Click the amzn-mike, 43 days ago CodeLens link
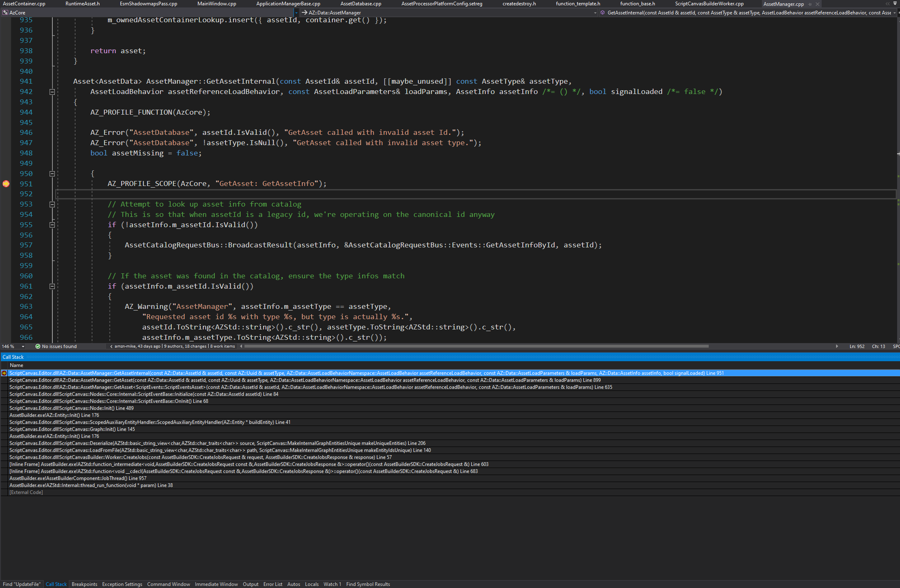Screen dimensions: 900x588 pyautogui.click(x=137, y=346)
